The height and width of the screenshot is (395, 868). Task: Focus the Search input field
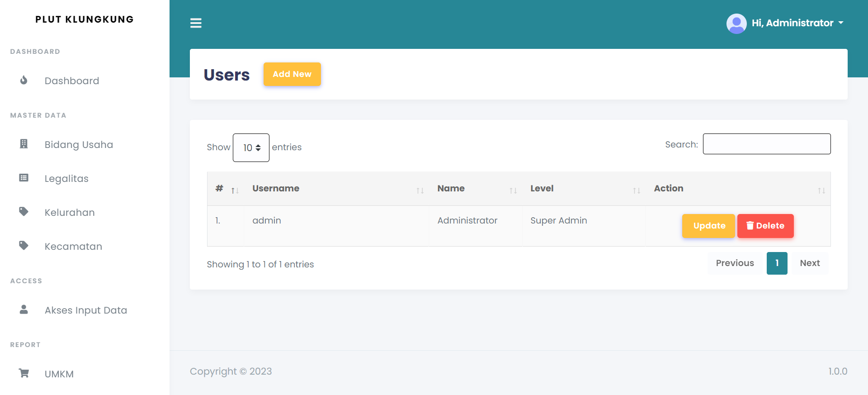[x=766, y=144]
